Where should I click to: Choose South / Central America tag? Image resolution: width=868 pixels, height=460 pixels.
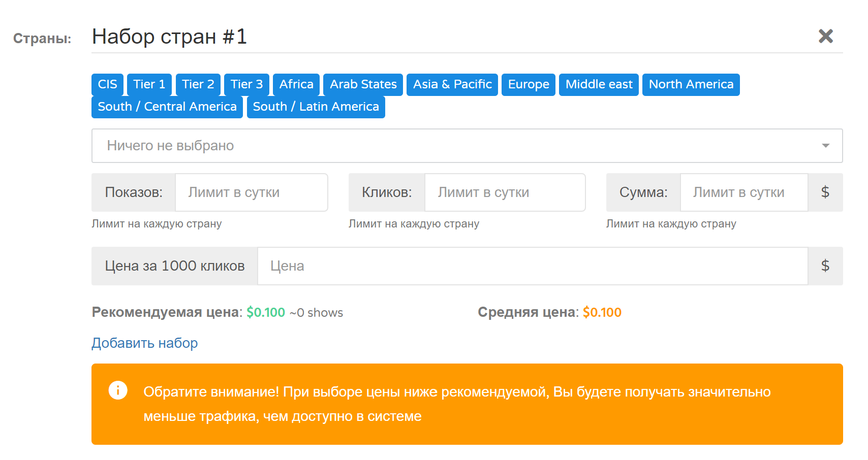(x=167, y=107)
